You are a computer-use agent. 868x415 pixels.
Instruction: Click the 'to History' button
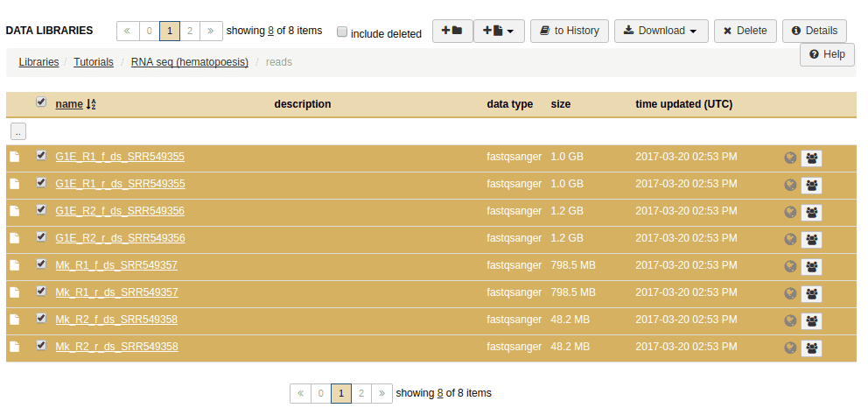570,31
